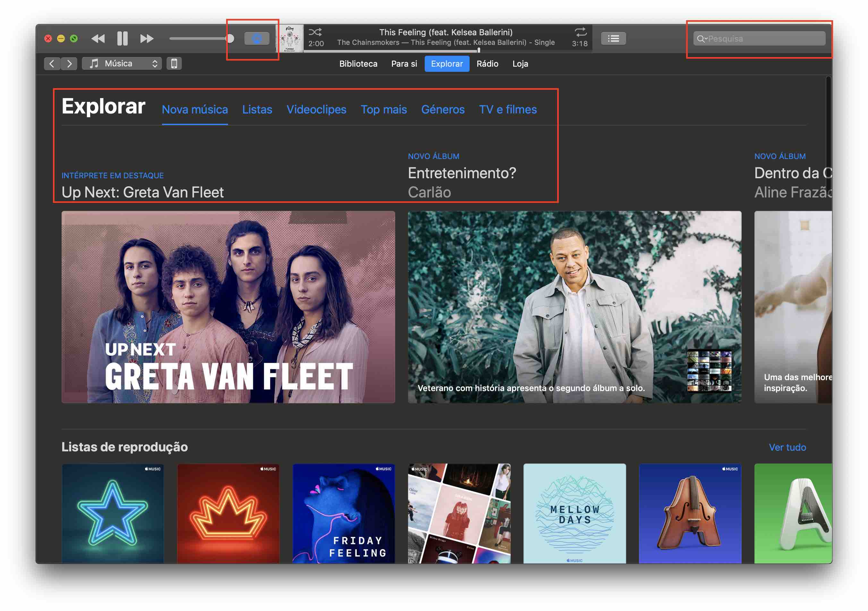
Task: Open the Loja tab
Action: coord(520,64)
